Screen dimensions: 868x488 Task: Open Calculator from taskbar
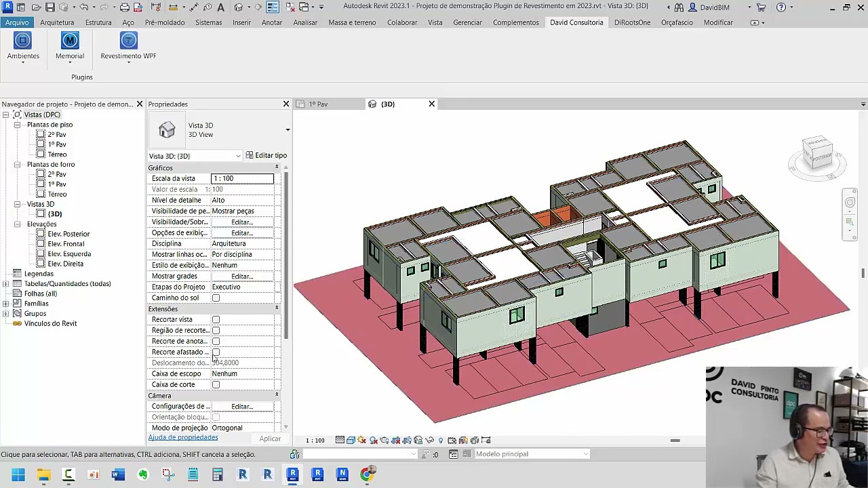[x=218, y=475]
